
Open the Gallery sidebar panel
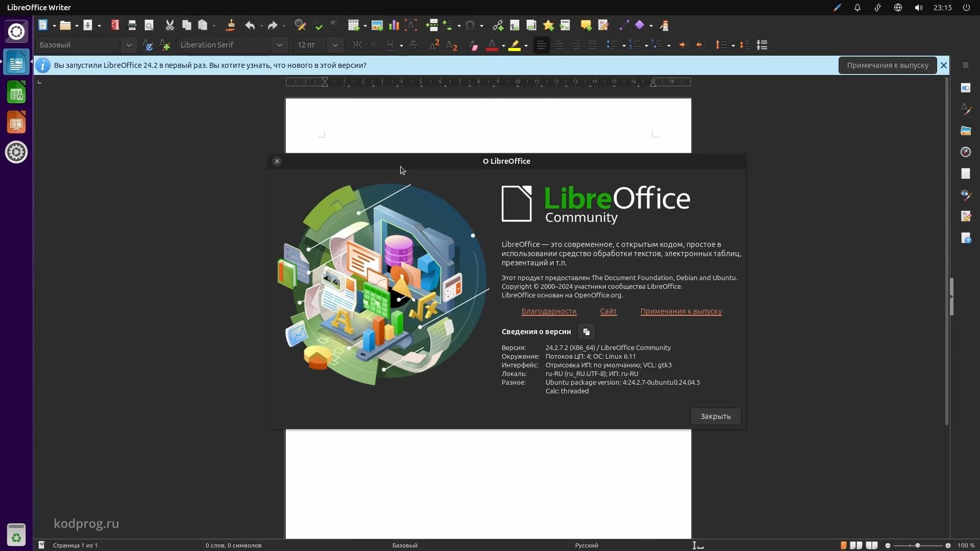click(x=965, y=131)
